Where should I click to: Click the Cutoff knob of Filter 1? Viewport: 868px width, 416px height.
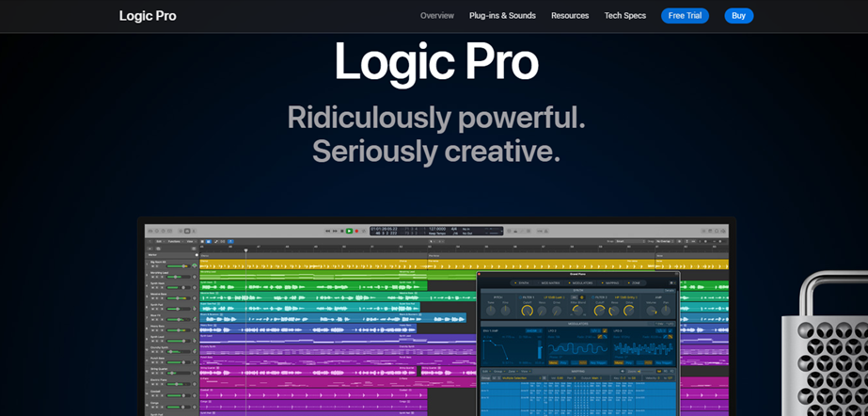[x=528, y=311]
